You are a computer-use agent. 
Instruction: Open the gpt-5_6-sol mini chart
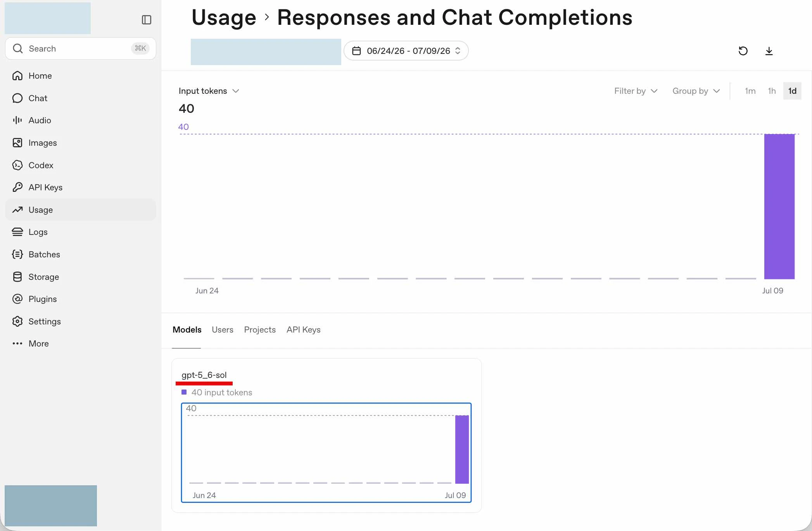coord(326,453)
